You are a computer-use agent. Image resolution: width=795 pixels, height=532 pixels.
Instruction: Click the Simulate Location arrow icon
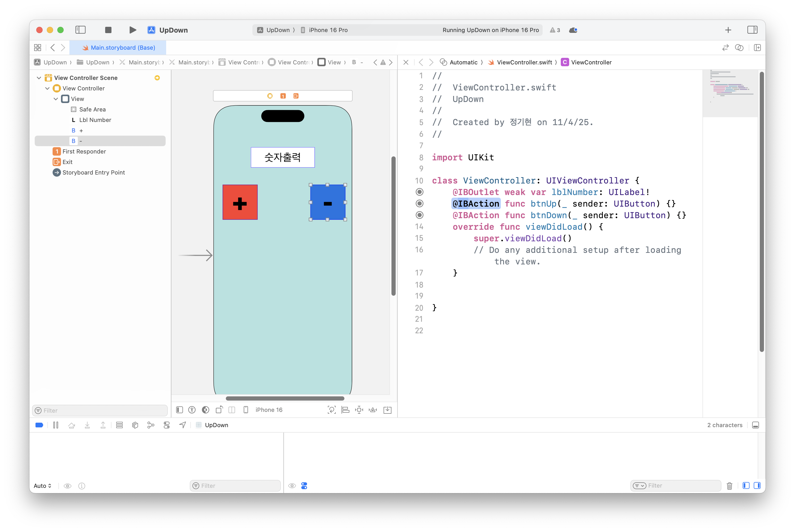[182, 425]
